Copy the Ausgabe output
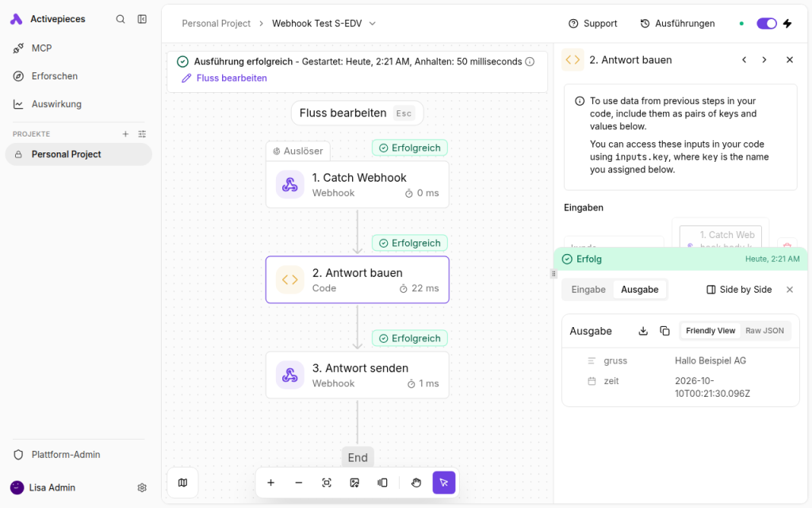 click(665, 331)
